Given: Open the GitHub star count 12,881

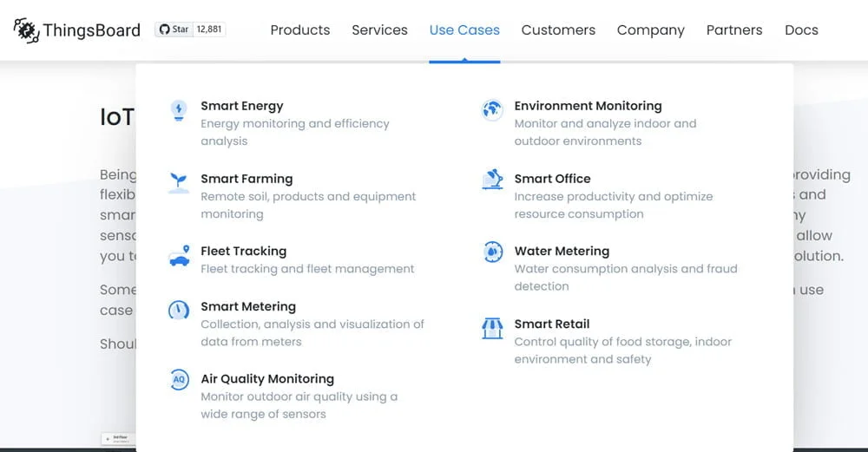Looking at the screenshot, I should [209, 29].
